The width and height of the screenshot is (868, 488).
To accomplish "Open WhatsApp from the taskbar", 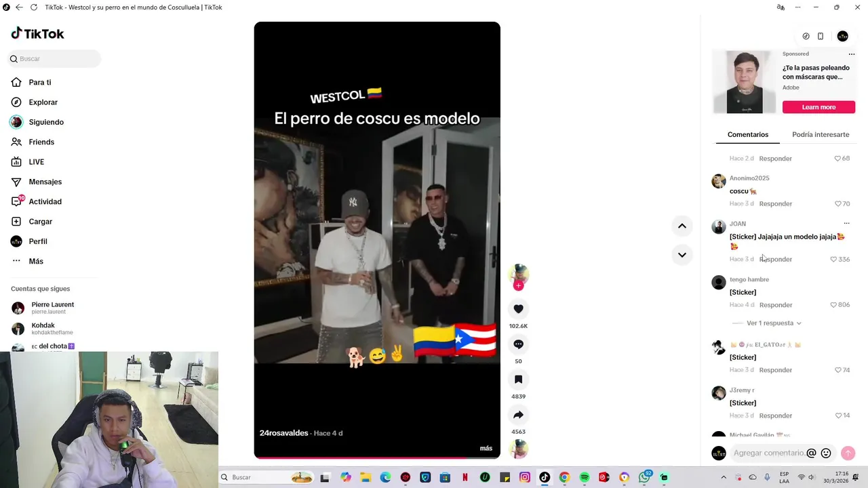I will tap(644, 477).
